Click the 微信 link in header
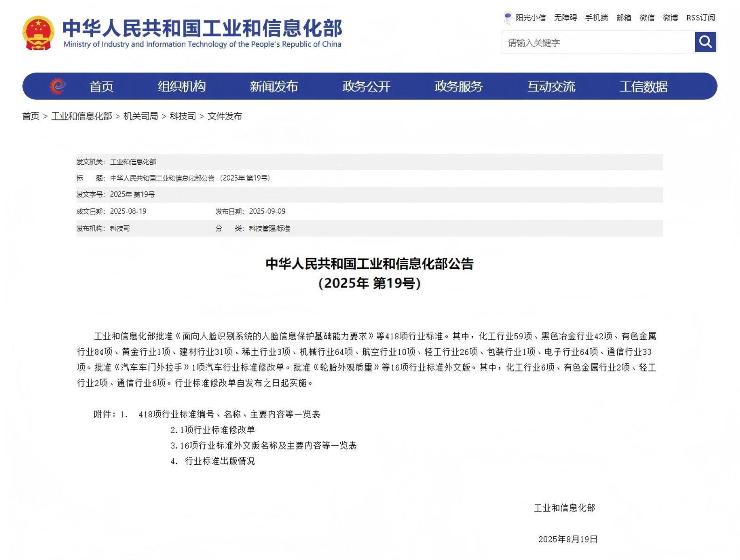 click(x=647, y=18)
